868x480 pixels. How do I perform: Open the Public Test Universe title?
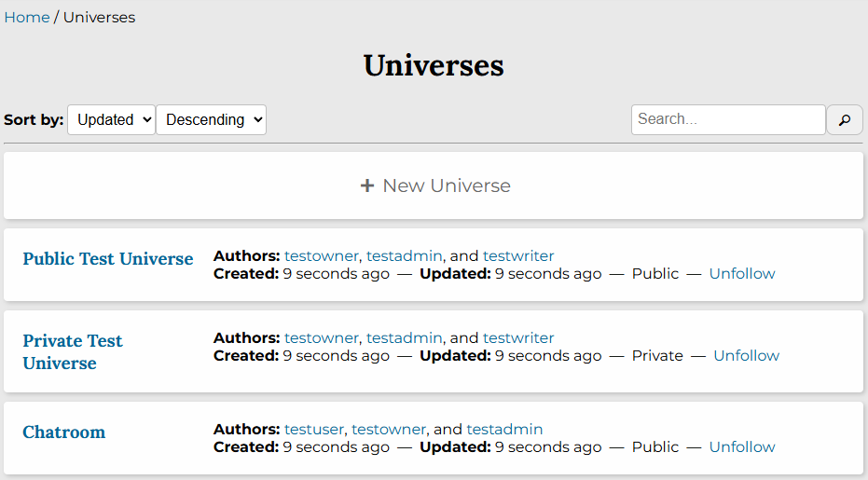pos(108,259)
